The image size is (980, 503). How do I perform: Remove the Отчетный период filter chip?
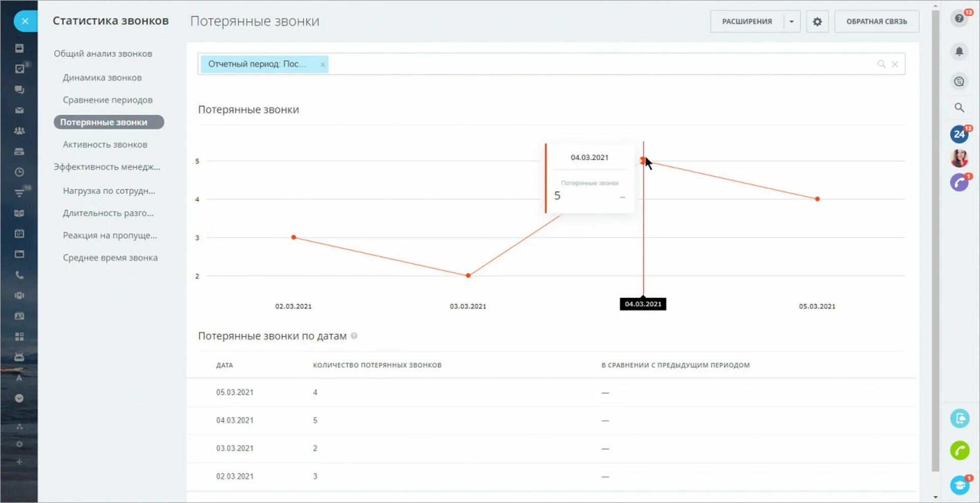click(323, 64)
